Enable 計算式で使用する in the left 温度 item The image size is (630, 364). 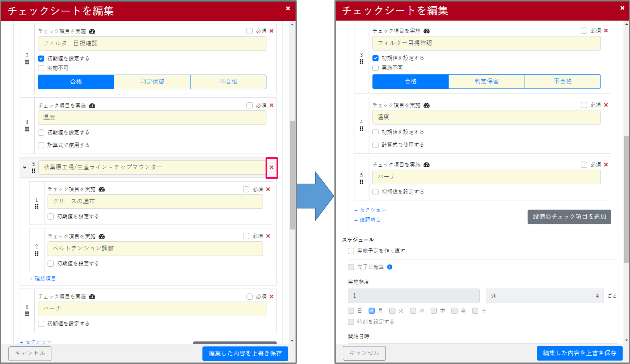tap(41, 145)
